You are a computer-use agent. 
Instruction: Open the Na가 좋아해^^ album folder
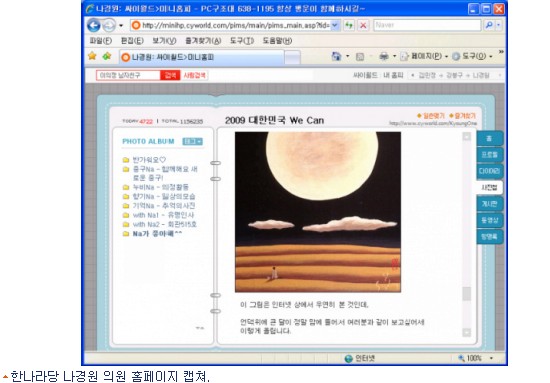pyautogui.click(x=157, y=234)
